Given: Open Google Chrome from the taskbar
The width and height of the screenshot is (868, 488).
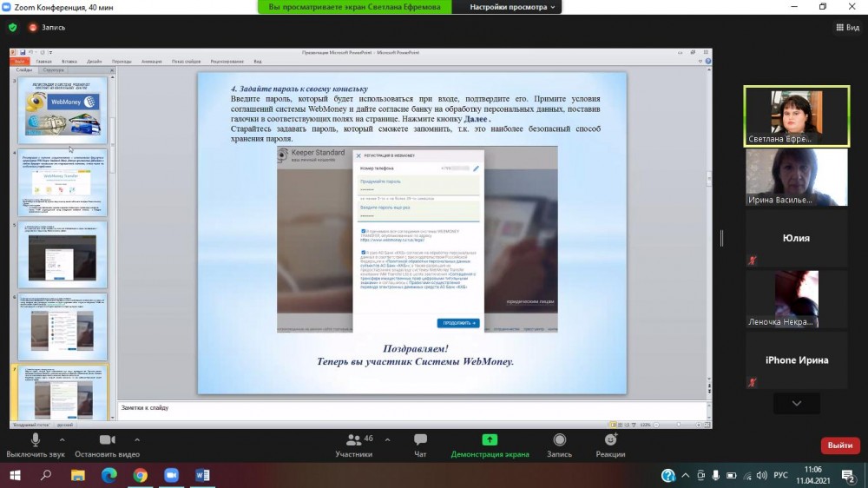Looking at the screenshot, I should pyautogui.click(x=141, y=475).
